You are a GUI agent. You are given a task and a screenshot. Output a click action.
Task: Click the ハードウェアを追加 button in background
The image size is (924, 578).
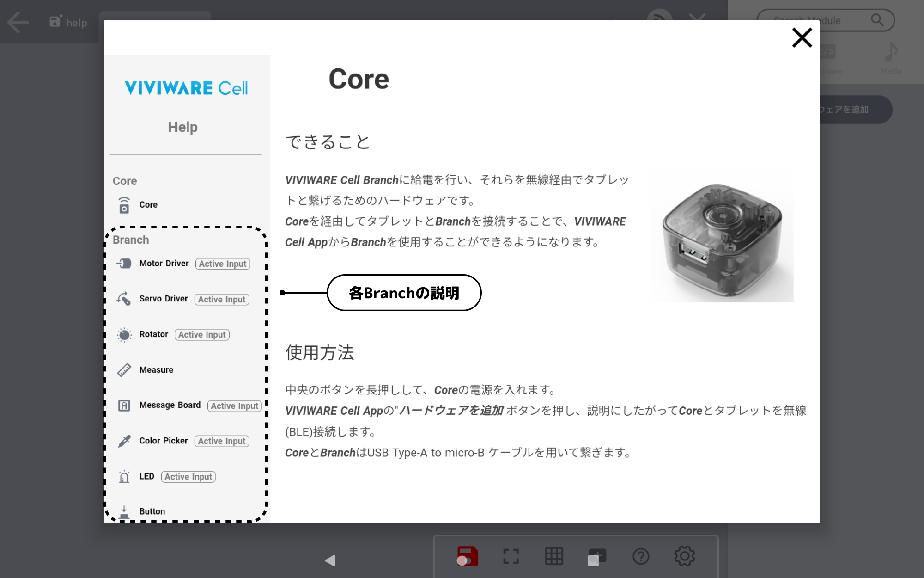coord(856,110)
